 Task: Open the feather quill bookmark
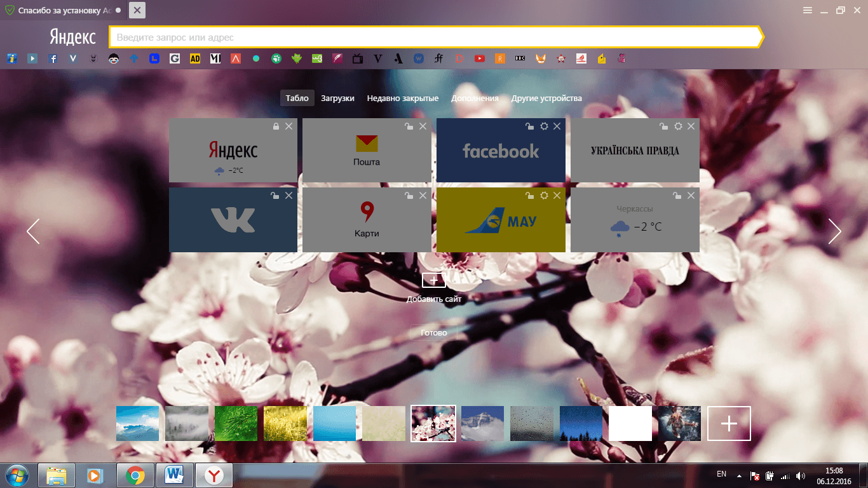pyautogui.click(x=337, y=58)
